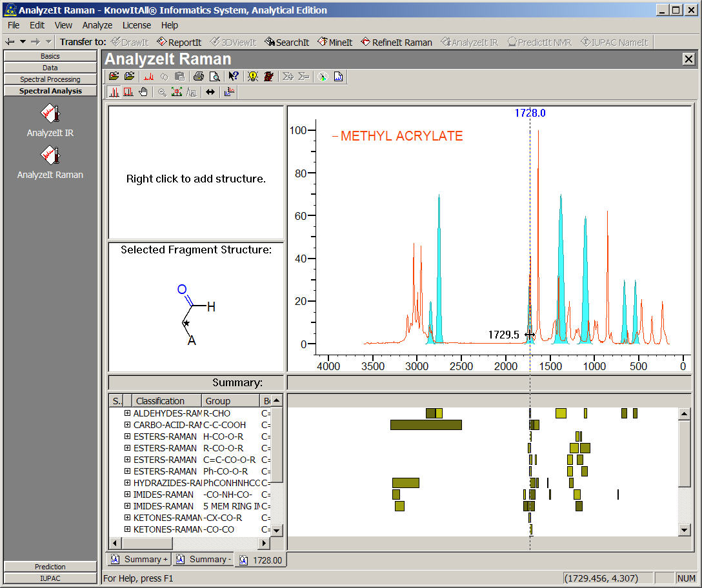Screen dimensions: 702x588
Task: Open the Spectral Processing sidebar section
Action: (50, 79)
